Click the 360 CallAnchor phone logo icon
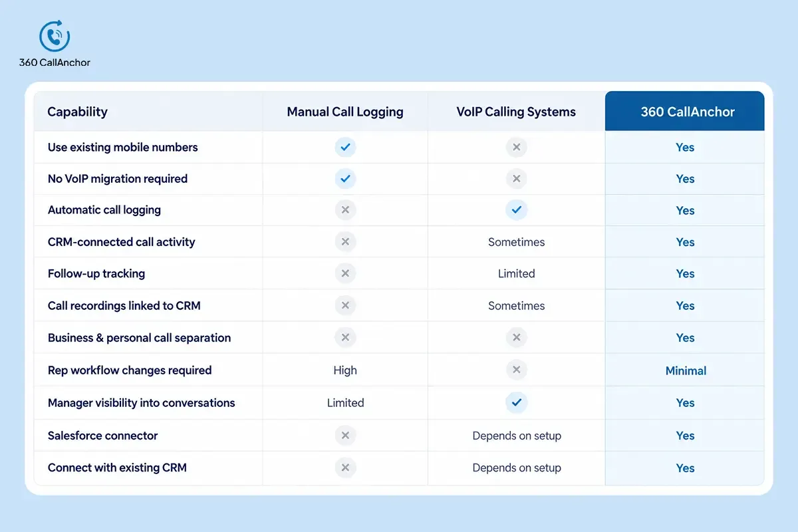Image resolution: width=798 pixels, height=532 pixels. [x=55, y=36]
